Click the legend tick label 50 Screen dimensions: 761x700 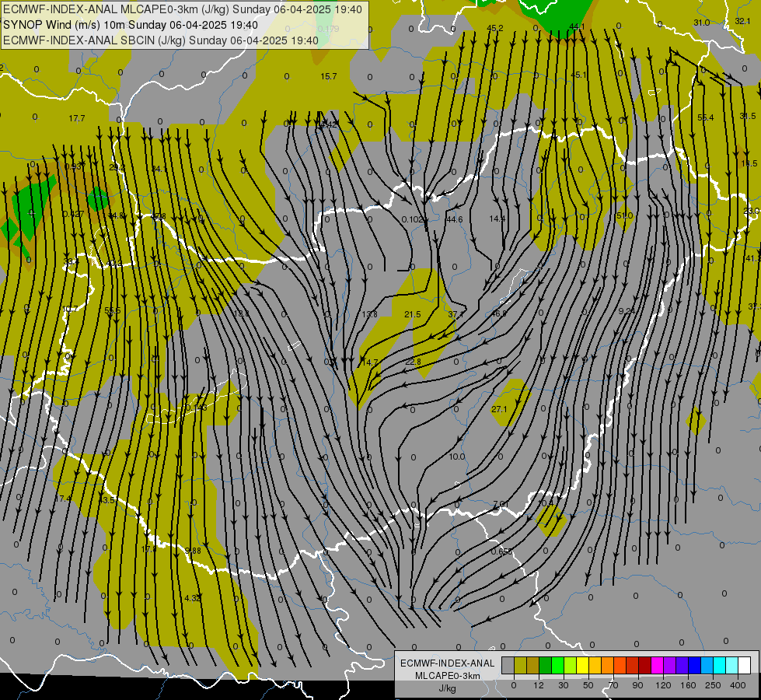588,685
